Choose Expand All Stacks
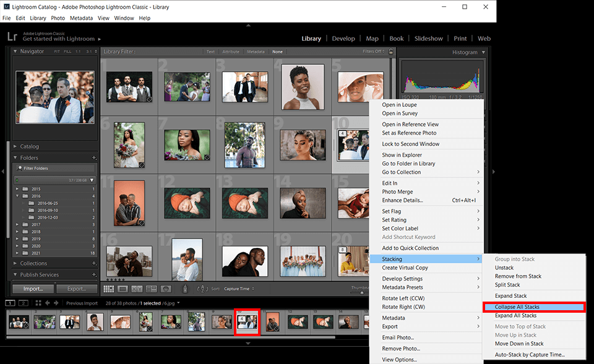Viewport: 594px width, 364px height. 515,316
